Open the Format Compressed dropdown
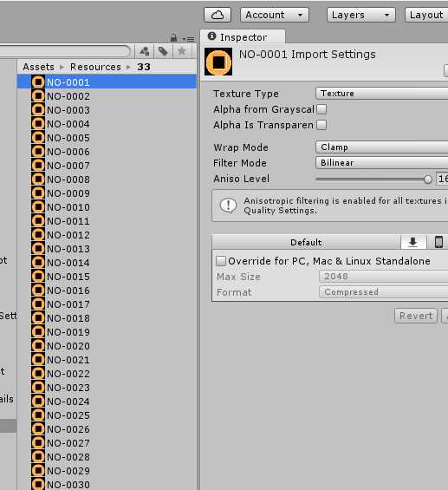Viewport: 448px width, 490px height. [x=383, y=292]
